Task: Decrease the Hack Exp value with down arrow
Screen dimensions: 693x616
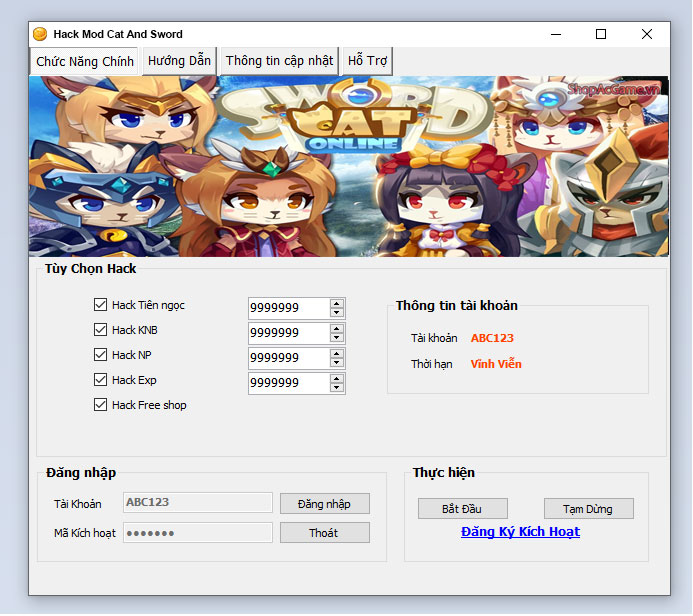Action: coord(337,388)
